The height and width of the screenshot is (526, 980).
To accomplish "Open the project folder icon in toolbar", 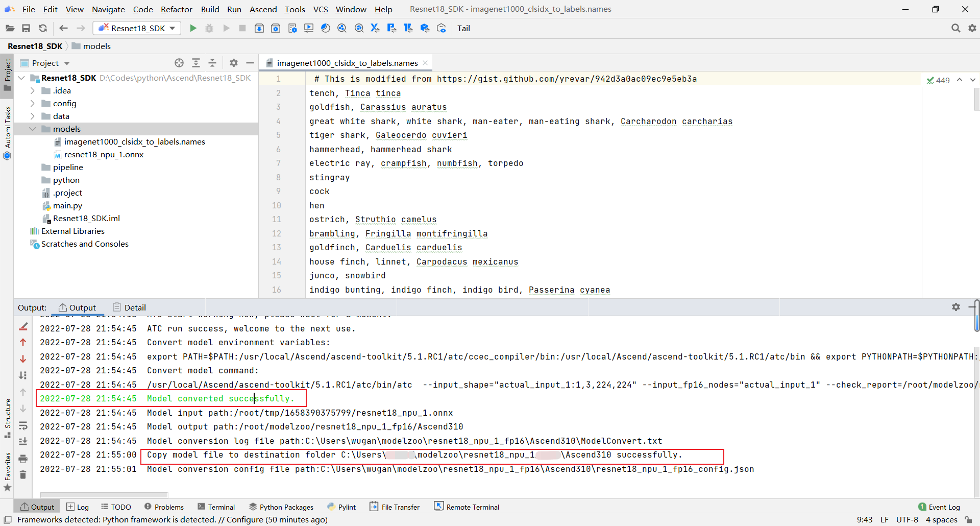I will pos(10,28).
